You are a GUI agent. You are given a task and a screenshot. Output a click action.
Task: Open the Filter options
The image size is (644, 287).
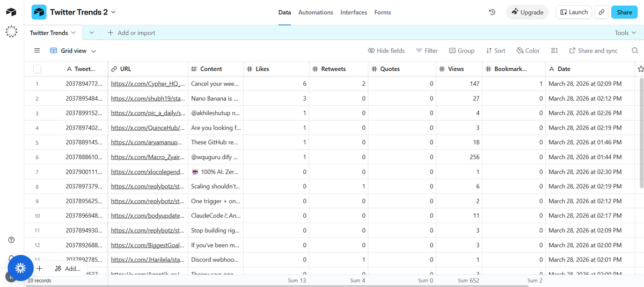pos(427,50)
